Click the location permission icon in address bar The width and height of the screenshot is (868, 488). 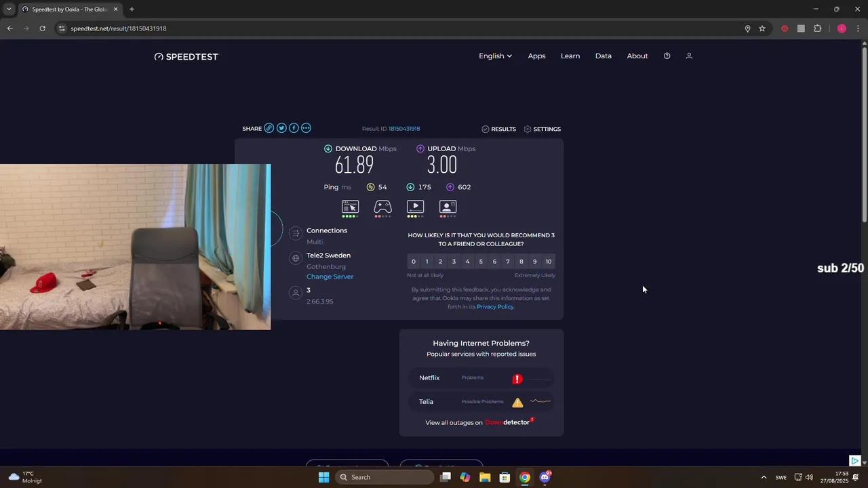pyautogui.click(x=747, y=28)
